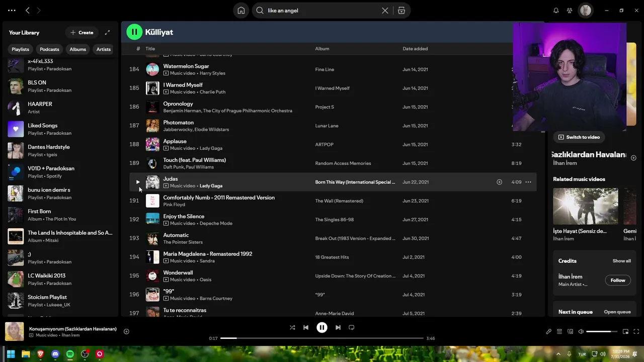This screenshot has width=644, height=362.
Task: Open the three-dot app menu
Action: (x=12, y=11)
